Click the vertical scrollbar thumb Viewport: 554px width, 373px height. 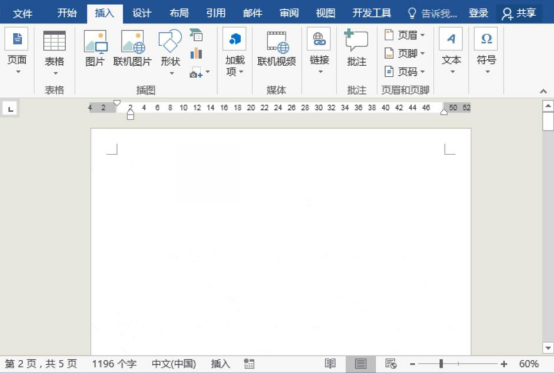tap(548, 122)
